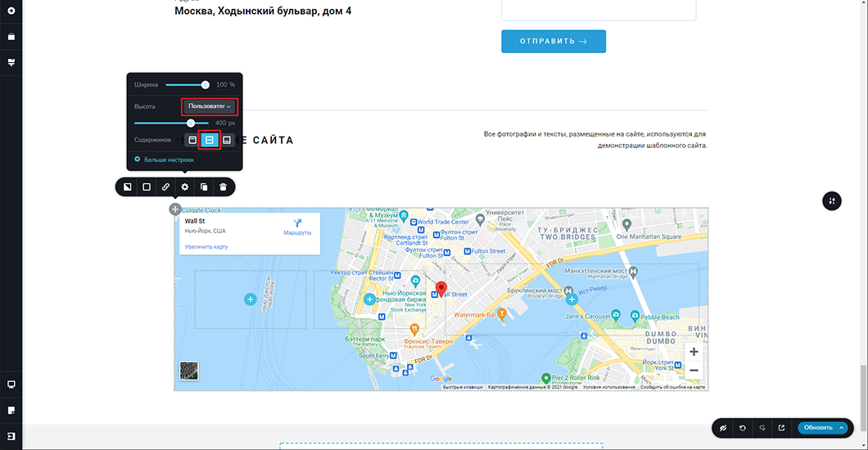Switch to the satellite view thumbnail

pyautogui.click(x=189, y=371)
